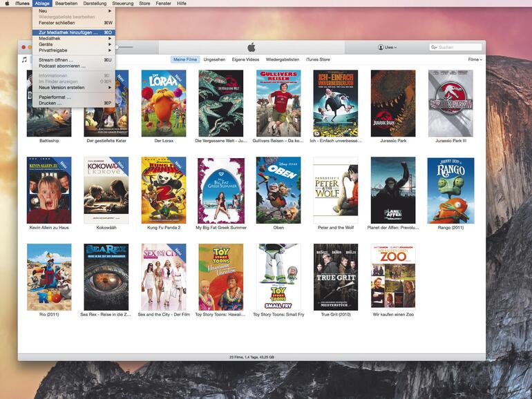Select Toy Story Toons Small Fry poster

coord(278,277)
